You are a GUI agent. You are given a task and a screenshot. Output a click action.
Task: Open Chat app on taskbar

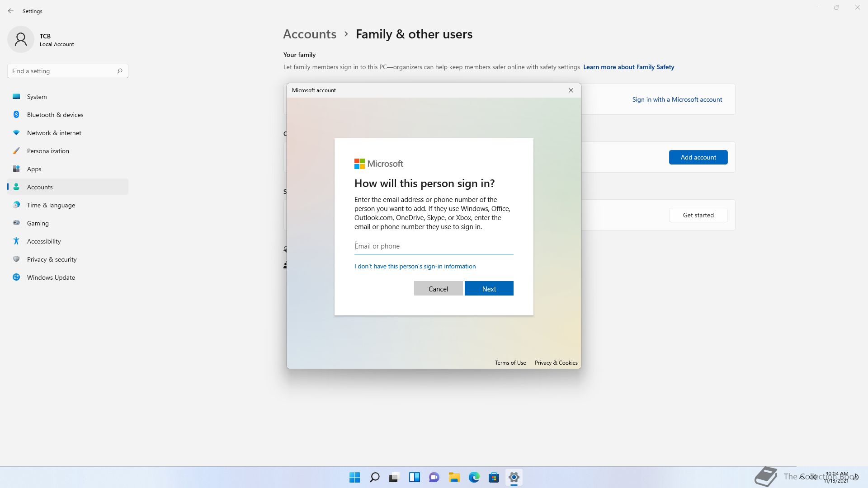coord(434,477)
